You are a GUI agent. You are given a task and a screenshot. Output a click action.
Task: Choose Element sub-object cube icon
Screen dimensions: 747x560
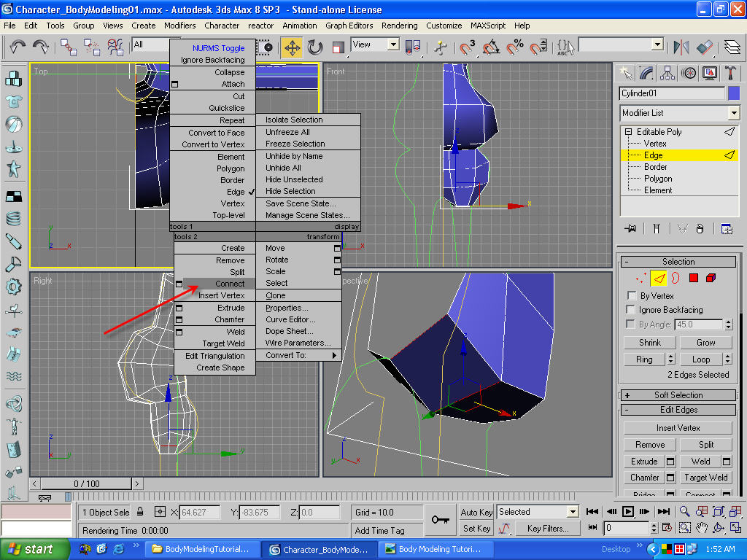coord(711,278)
